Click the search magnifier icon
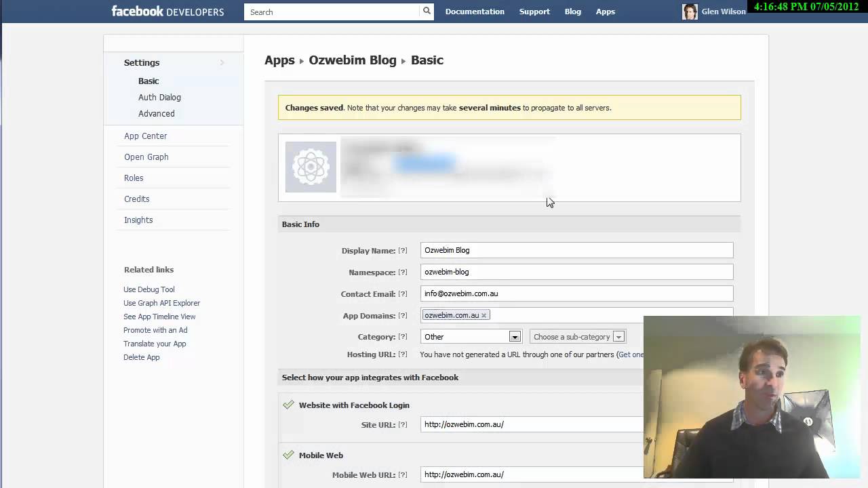Viewport: 868px width, 488px height. coord(427,12)
